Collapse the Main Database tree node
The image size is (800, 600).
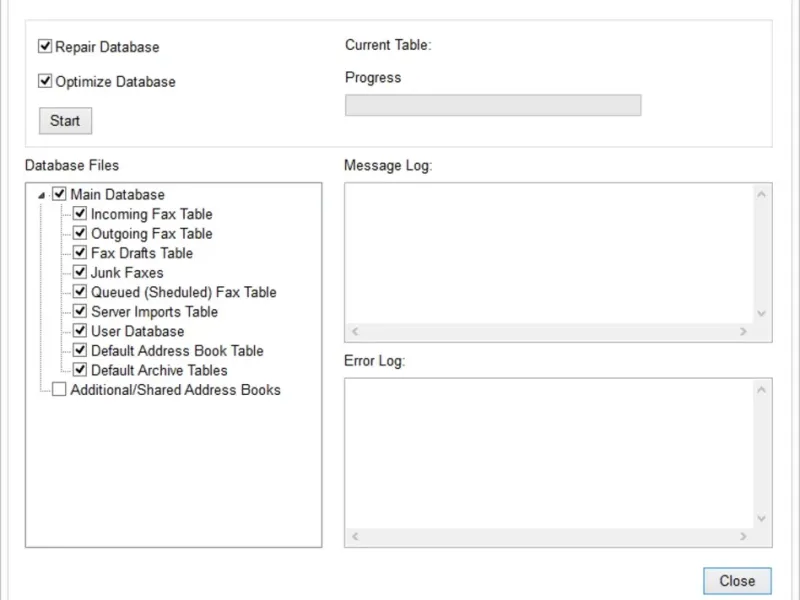(x=41, y=195)
